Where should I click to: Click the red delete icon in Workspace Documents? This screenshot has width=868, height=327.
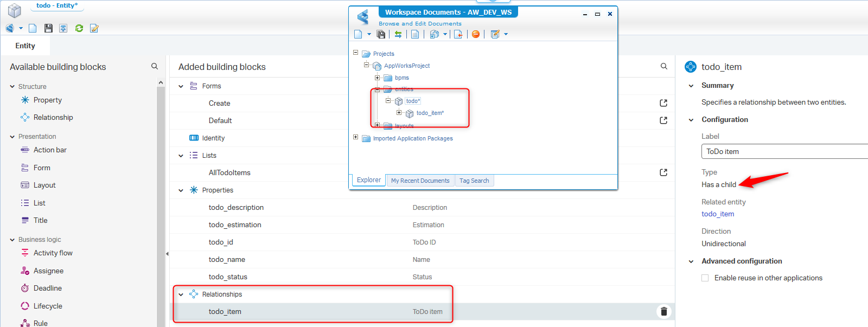[476, 34]
